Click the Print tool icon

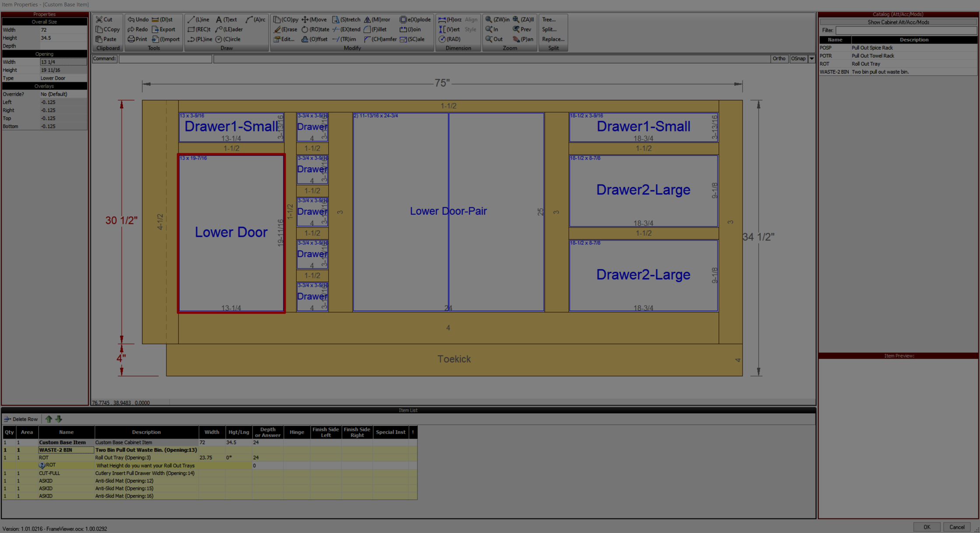[137, 39]
